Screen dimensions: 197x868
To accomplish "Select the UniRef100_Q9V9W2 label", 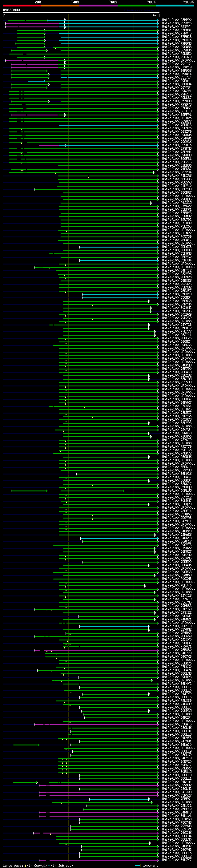I will 176,785.
